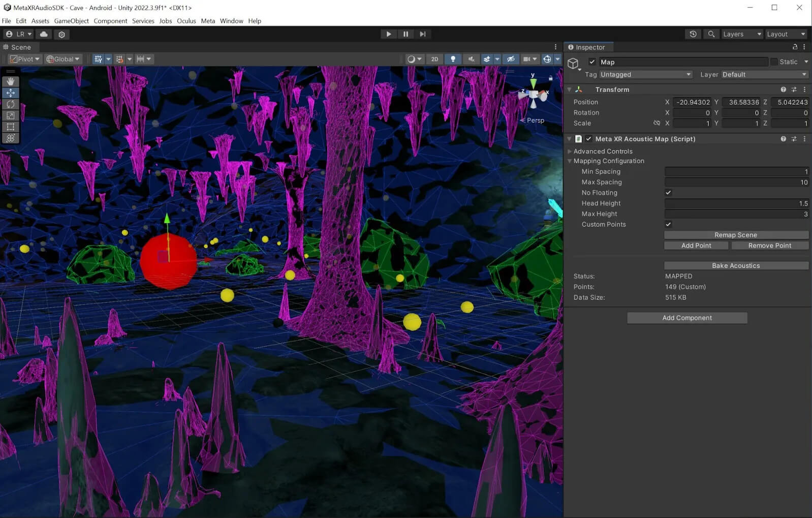Viewport: 812px width, 518px height.
Task: Open the Undo History icon
Action: point(693,34)
